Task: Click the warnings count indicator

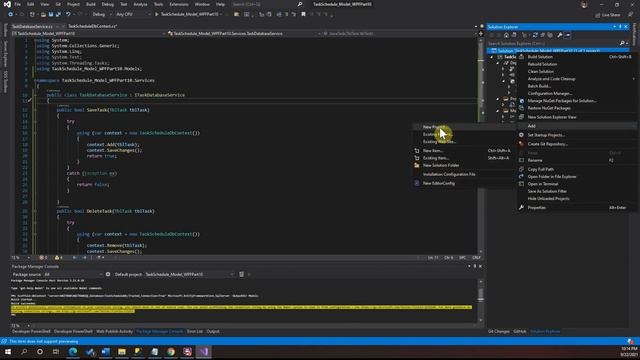Action: (58, 258)
